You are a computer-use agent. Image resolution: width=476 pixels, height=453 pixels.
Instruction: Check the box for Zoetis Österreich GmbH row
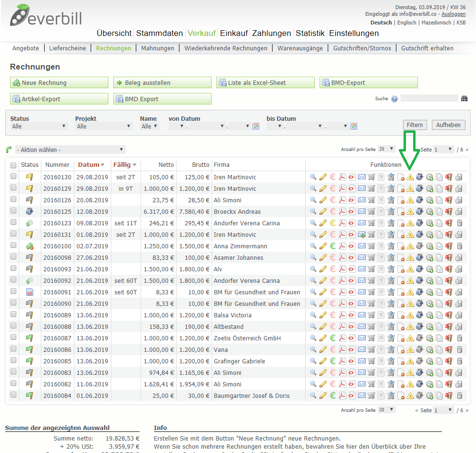(x=13, y=337)
